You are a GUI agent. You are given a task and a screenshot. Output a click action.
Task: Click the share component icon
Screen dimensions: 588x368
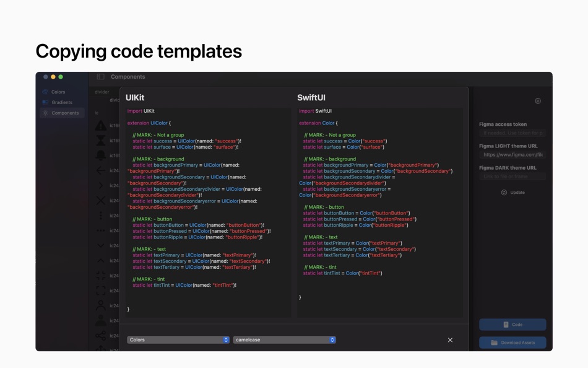point(100,335)
